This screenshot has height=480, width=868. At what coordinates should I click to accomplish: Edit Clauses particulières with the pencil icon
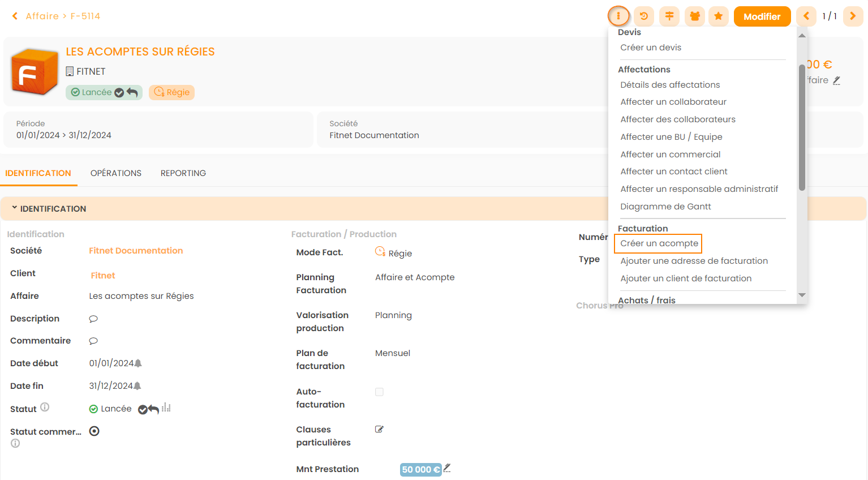coord(379,429)
